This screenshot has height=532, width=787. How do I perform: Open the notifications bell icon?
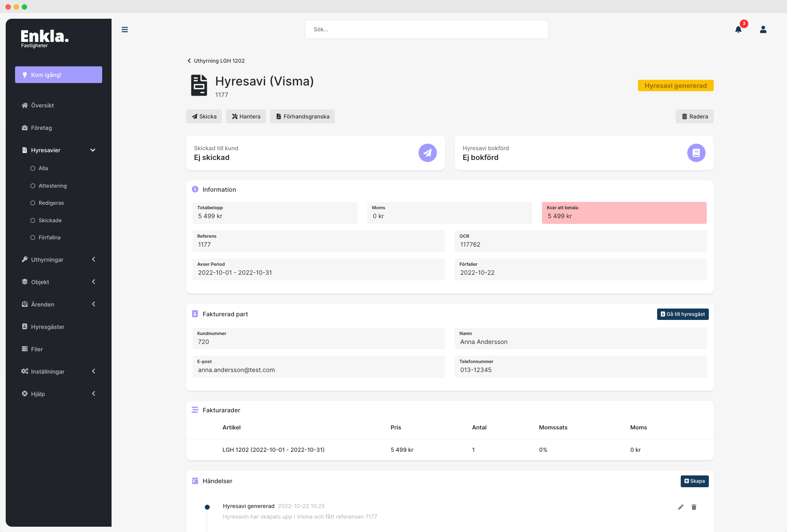(738, 29)
